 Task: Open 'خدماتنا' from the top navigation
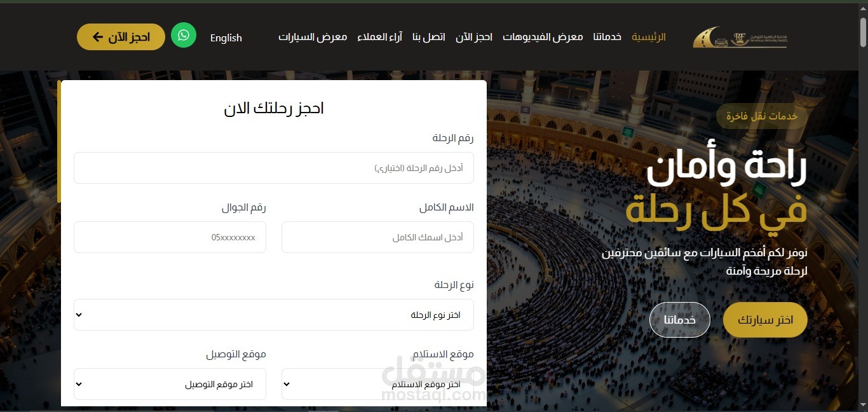click(607, 37)
